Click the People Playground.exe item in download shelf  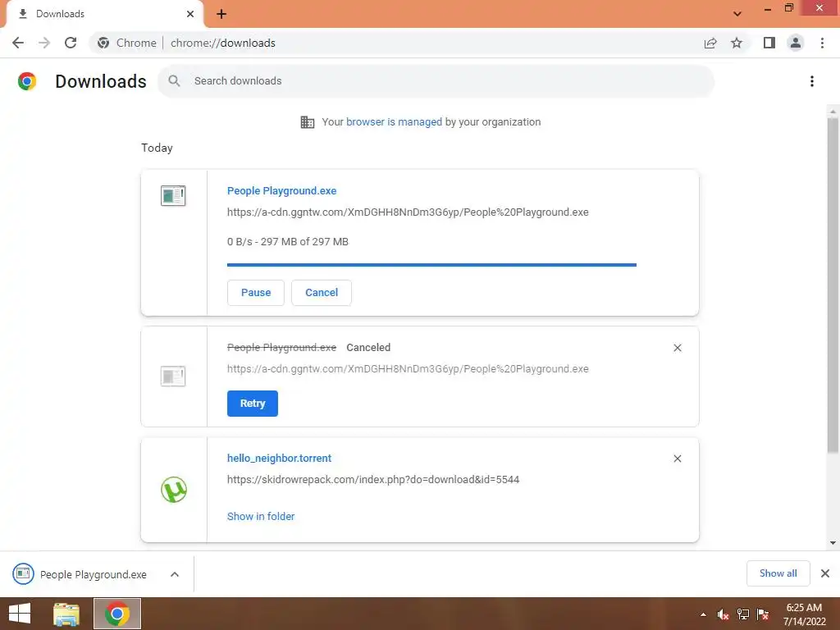(x=97, y=573)
